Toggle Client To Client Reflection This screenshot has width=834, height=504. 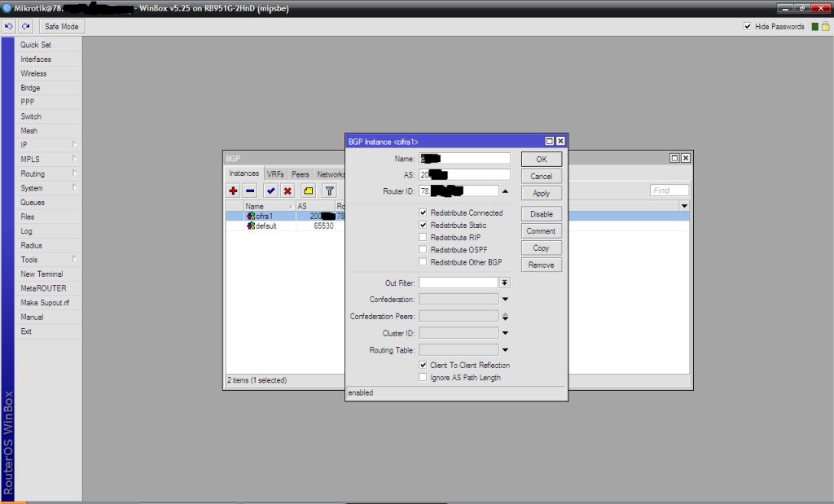coord(423,365)
